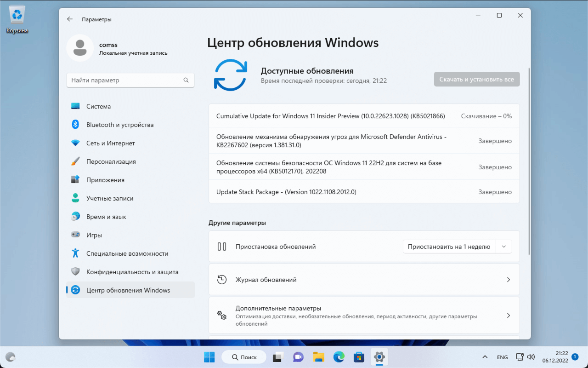Click the KB5012170 security update text
Image resolution: width=588 pixels, height=368 pixels.
pos(329,167)
